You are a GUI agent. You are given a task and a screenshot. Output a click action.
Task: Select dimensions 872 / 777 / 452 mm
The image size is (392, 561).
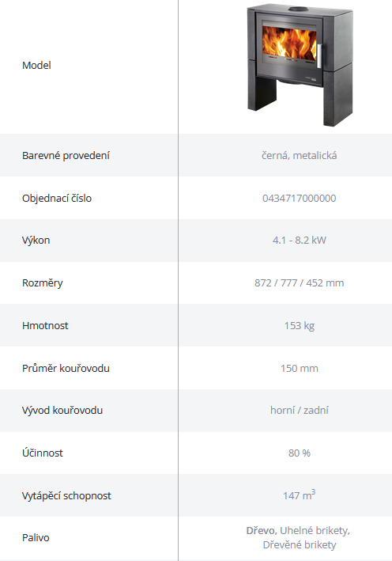pos(299,282)
